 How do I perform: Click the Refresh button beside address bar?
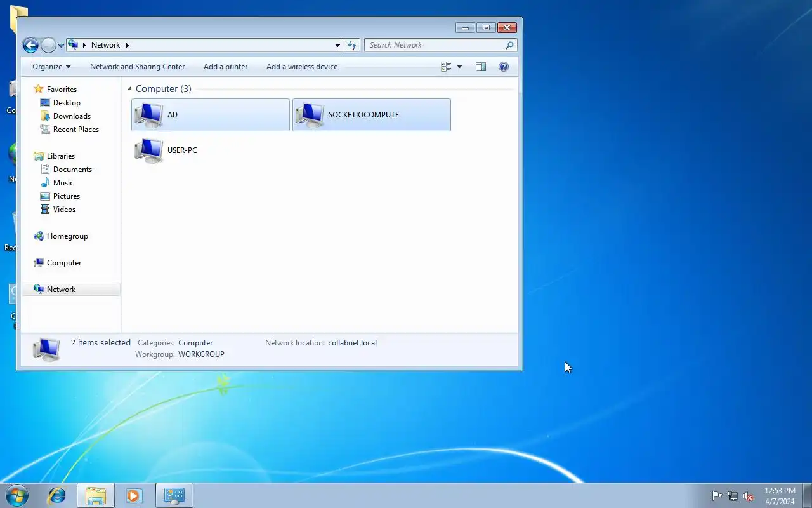point(353,45)
